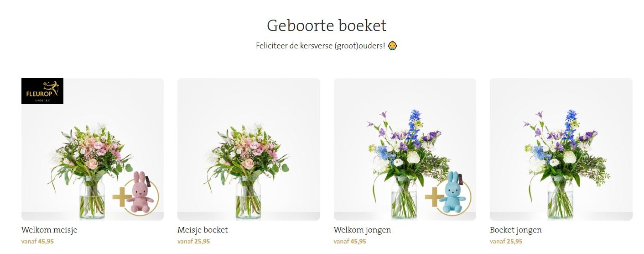Click the Welkom meisje product title

coord(49,230)
